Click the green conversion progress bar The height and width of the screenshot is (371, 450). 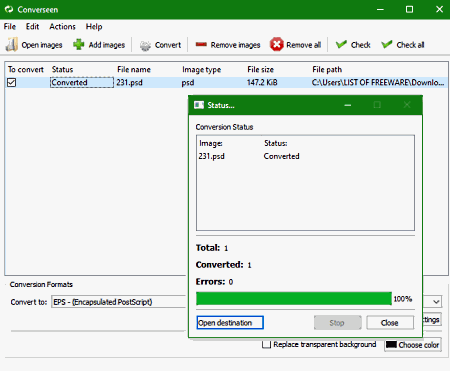click(x=294, y=299)
